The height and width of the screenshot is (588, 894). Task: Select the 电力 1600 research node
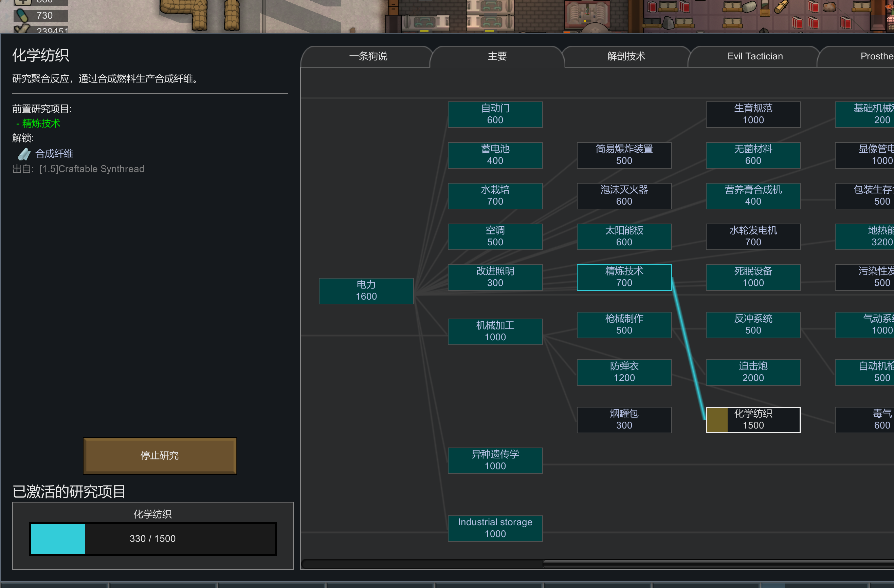tap(366, 291)
